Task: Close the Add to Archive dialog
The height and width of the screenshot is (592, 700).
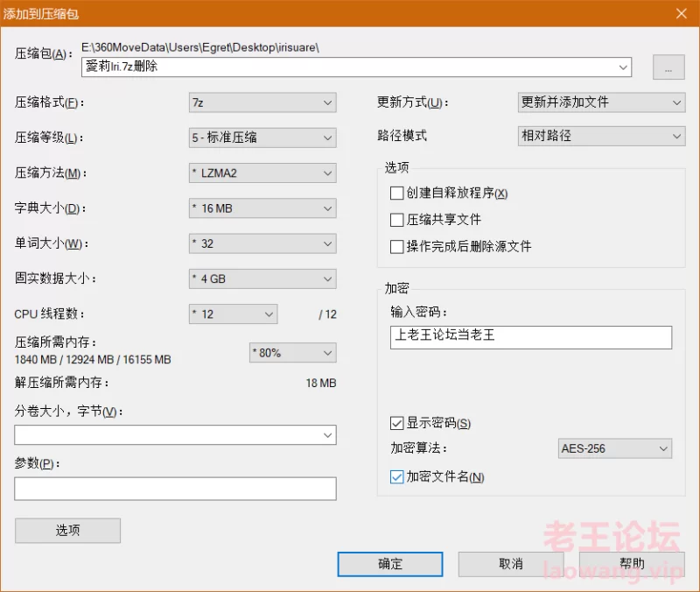Action: pyautogui.click(x=681, y=12)
